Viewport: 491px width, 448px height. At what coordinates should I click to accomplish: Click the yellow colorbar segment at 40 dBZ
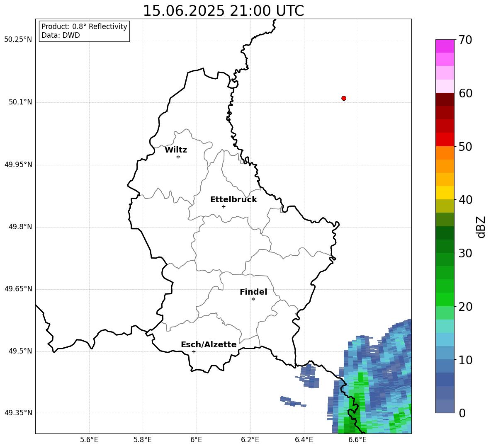[445, 193]
